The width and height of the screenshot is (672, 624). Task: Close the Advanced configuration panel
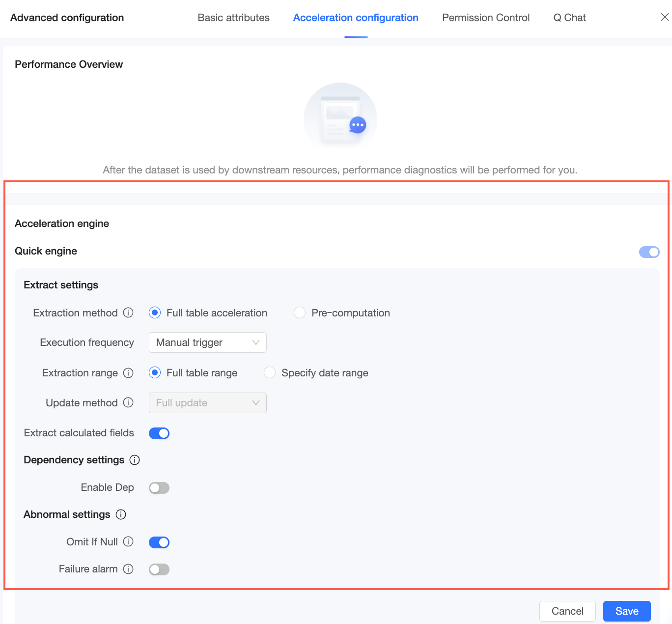(x=665, y=17)
